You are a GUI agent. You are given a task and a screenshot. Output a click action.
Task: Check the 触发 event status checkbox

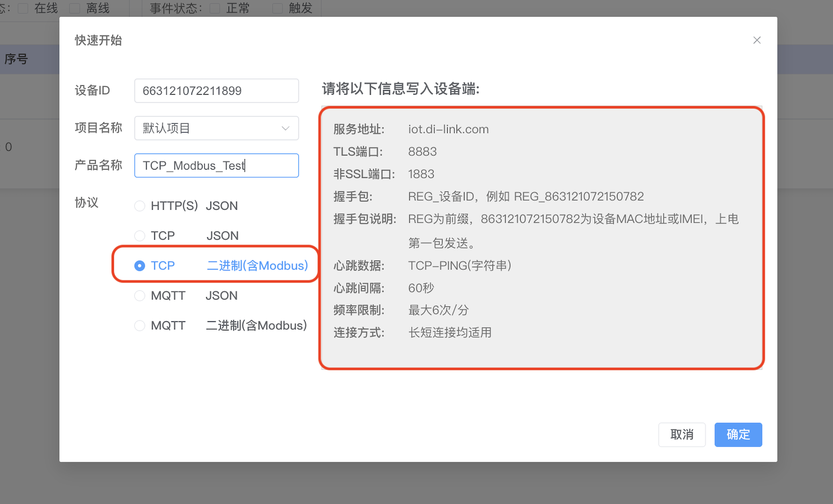276,8
